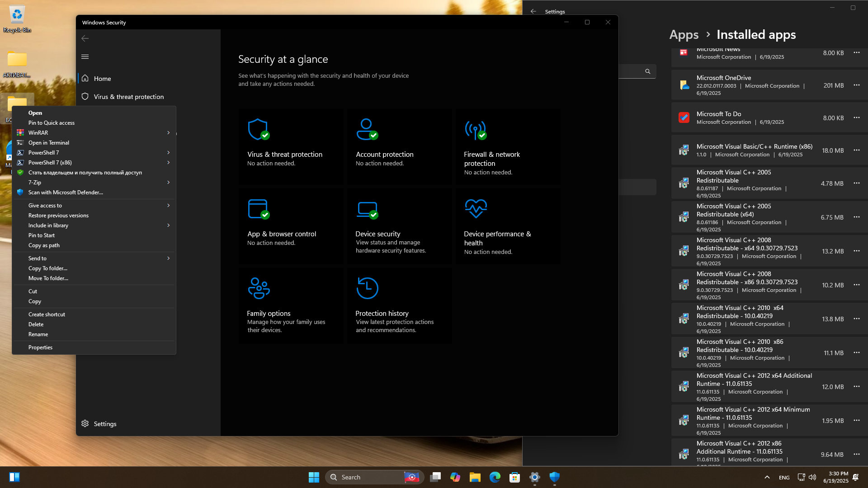Expand the PowerShell 7 submenu
Image resolution: width=868 pixels, height=488 pixels.
[168, 153]
